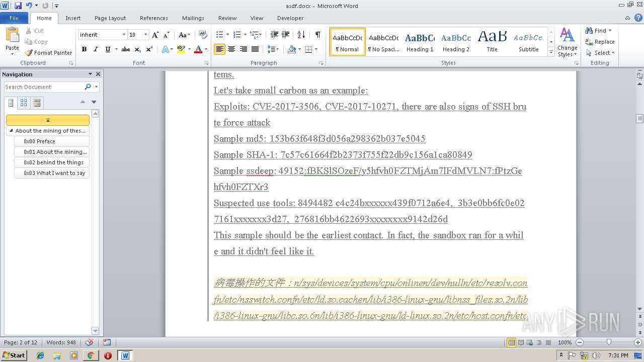644x362 pixels.
Task: Open the font name combo box
Action: tap(103, 35)
